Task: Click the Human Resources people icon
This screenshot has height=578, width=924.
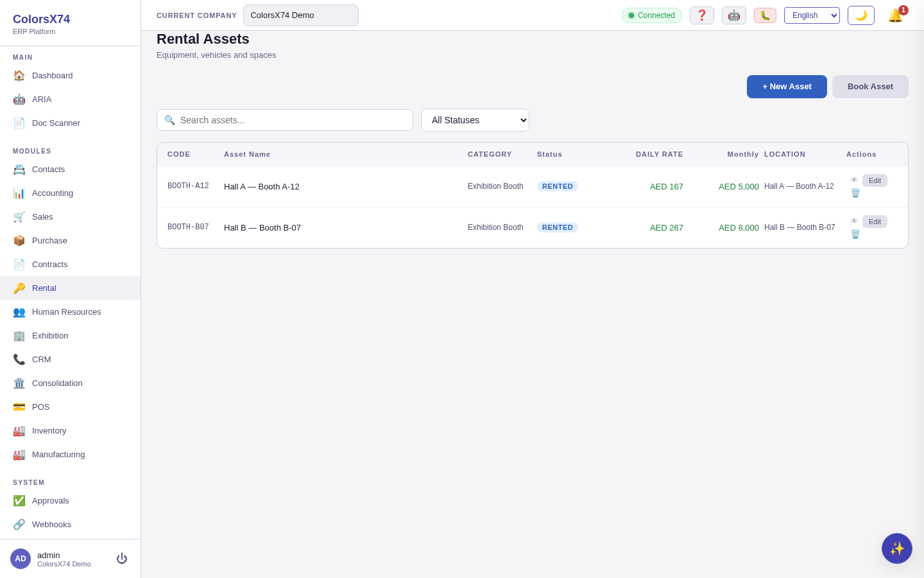Action: 19,311
